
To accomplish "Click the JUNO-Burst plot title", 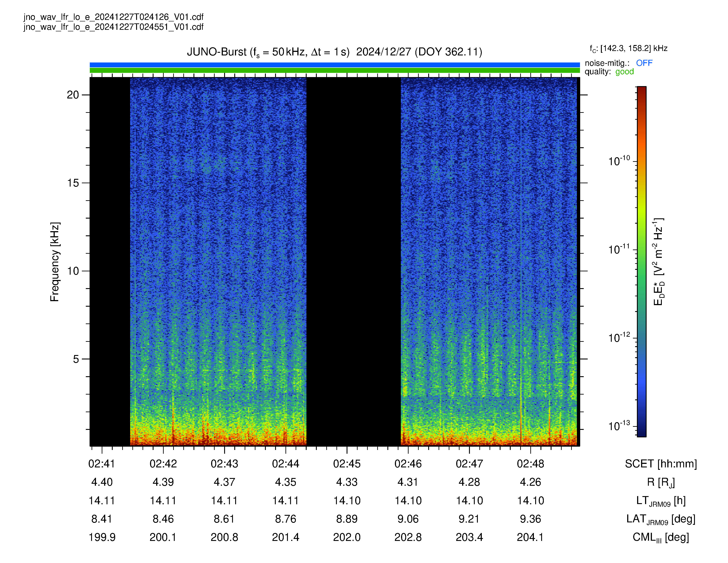I will [x=334, y=52].
